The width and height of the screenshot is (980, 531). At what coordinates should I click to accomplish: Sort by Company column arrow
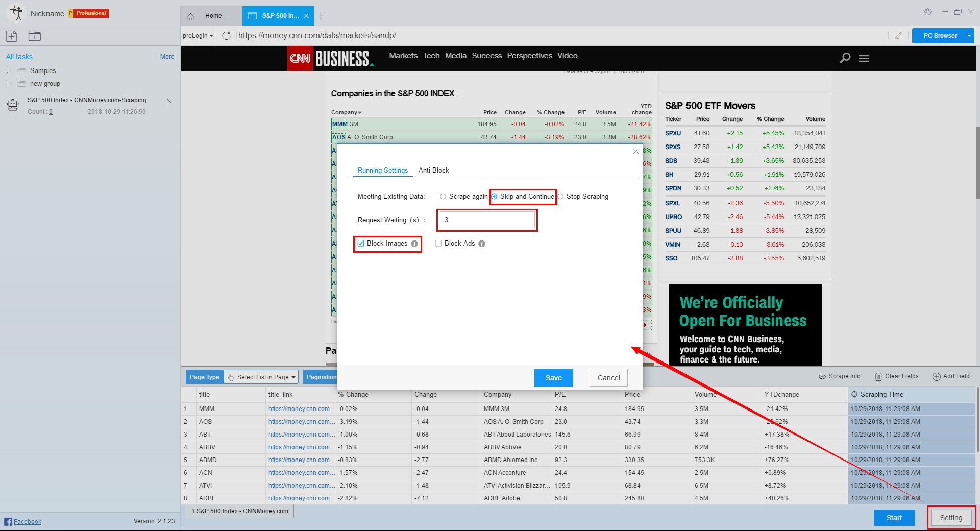tap(360, 113)
